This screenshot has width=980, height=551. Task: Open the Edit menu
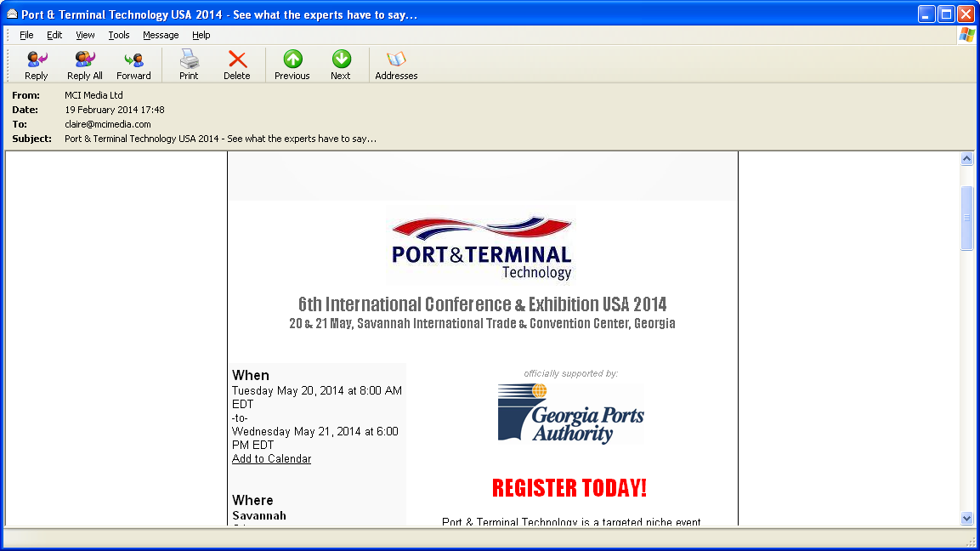click(54, 35)
